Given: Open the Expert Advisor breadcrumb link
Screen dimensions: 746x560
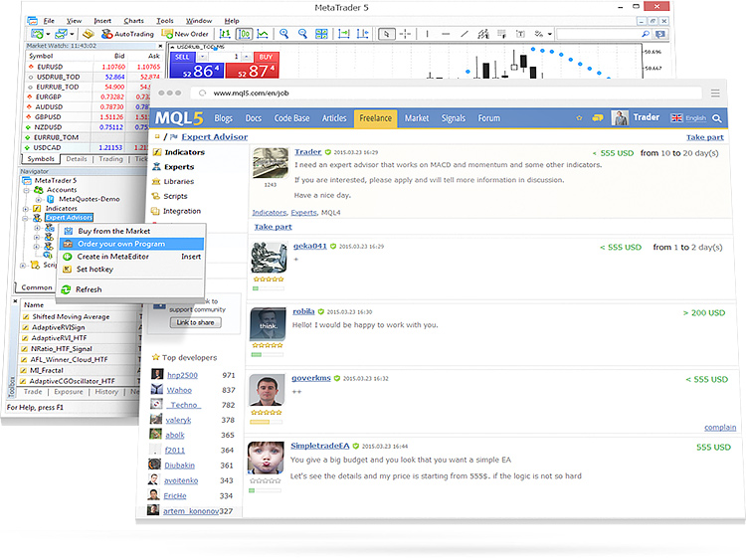Looking at the screenshot, I should pyautogui.click(x=214, y=137).
